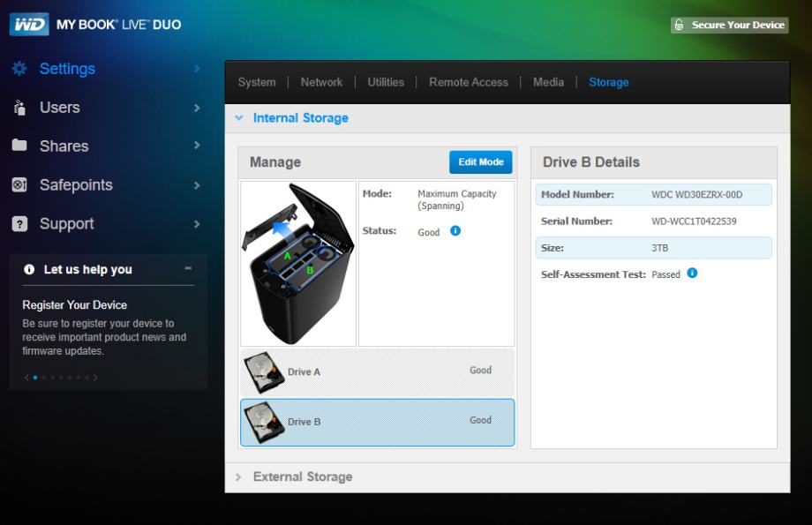Image resolution: width=812 pixels, height=525 pixels.
Task: Click the Secure Your Device button
Action: click(x=730, y=25)
